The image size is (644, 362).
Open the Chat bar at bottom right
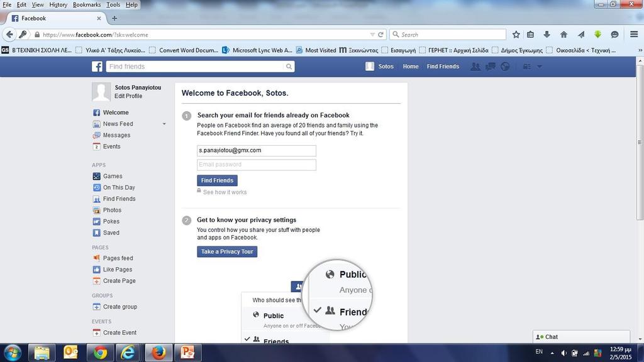[x=581, y=337]
